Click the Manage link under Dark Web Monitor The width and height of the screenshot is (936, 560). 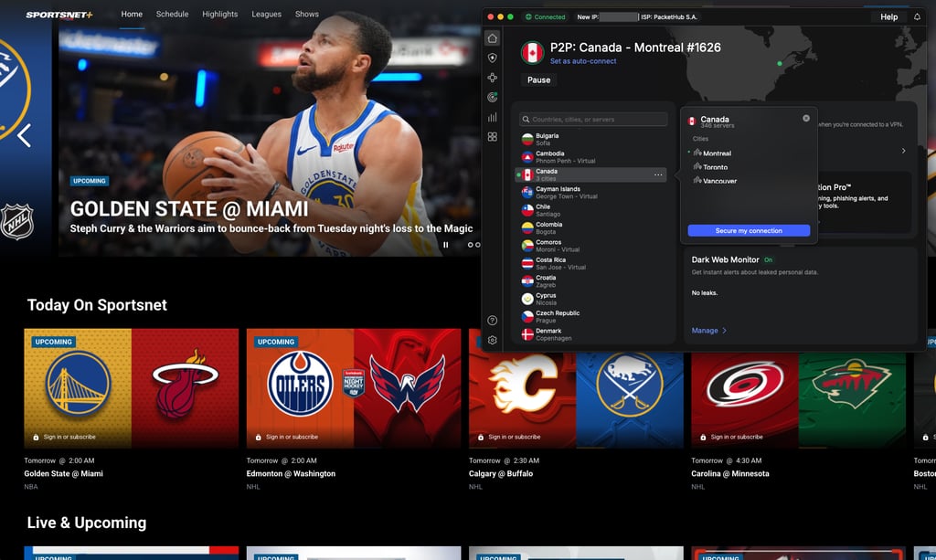705,331
